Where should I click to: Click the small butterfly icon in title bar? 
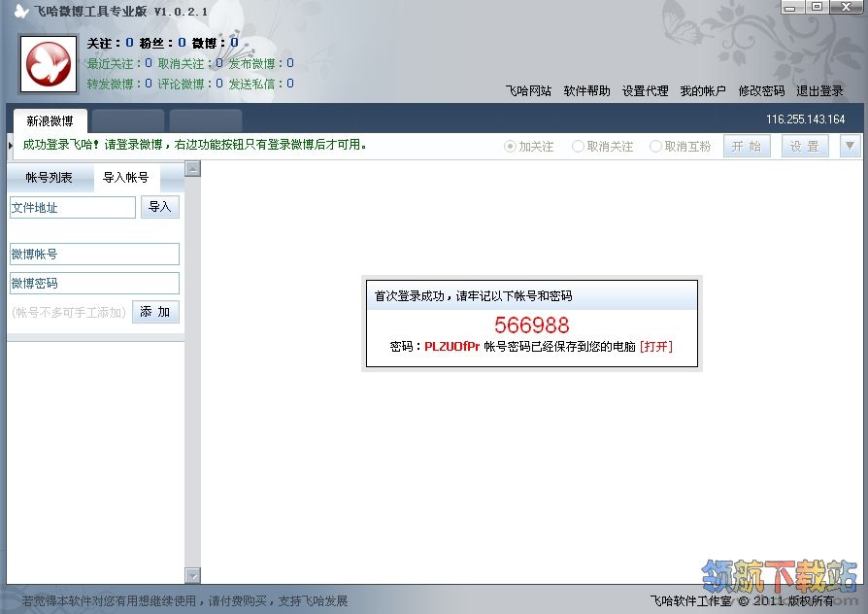coord(21,11)
